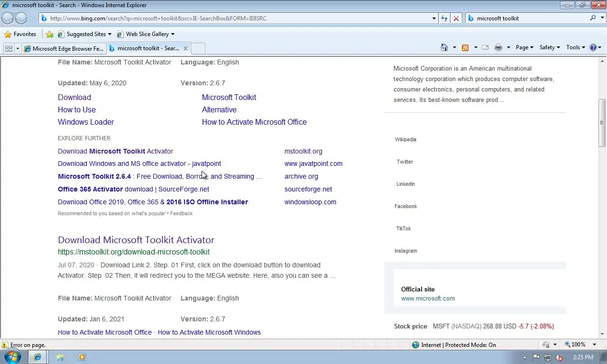Open the Safety menu
The height and width of the screenshot is (364, 607).
pyautogui.click(x=550, y=47)
